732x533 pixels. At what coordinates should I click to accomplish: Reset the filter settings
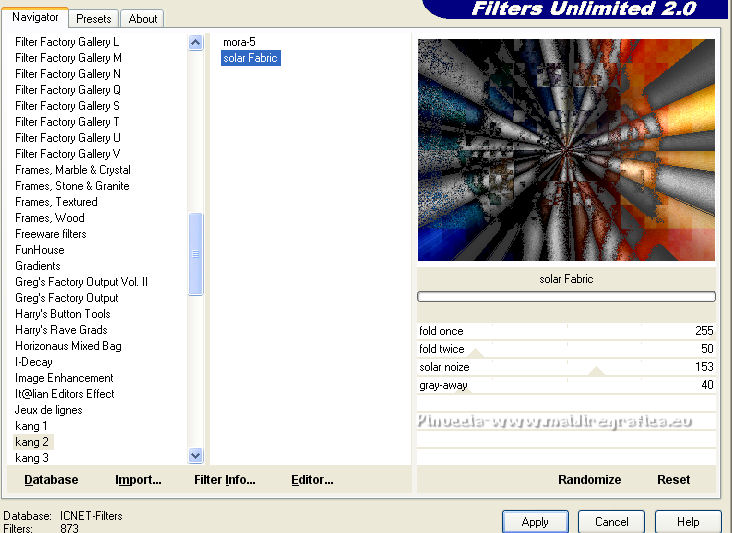[673, 480]
